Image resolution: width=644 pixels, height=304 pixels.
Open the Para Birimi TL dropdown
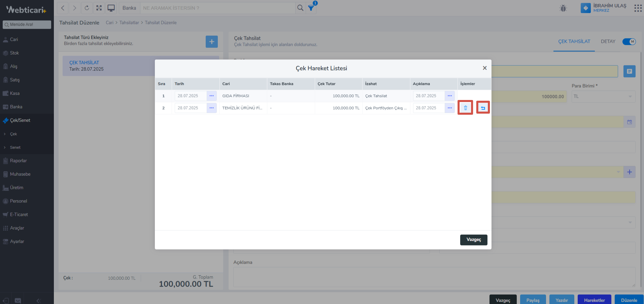tap(603, 97)
